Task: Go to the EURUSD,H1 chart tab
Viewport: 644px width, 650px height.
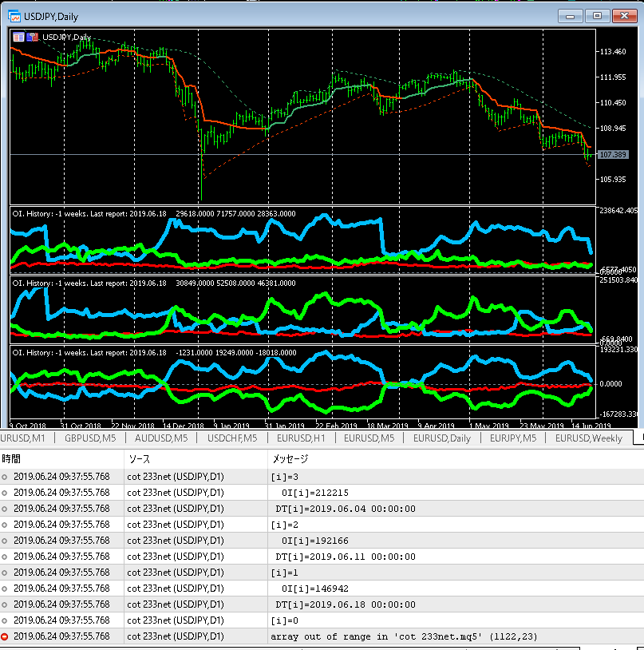Action: coord(300,438)
